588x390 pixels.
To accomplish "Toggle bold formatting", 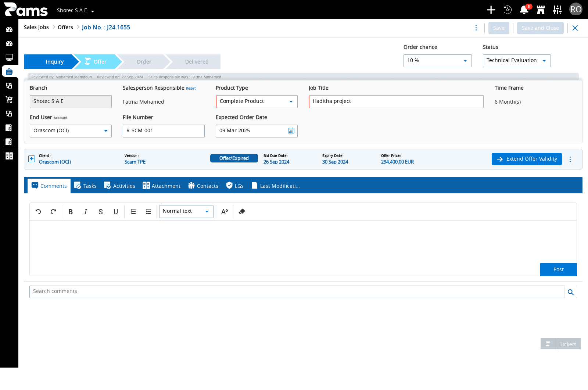I will pos(71,212).
